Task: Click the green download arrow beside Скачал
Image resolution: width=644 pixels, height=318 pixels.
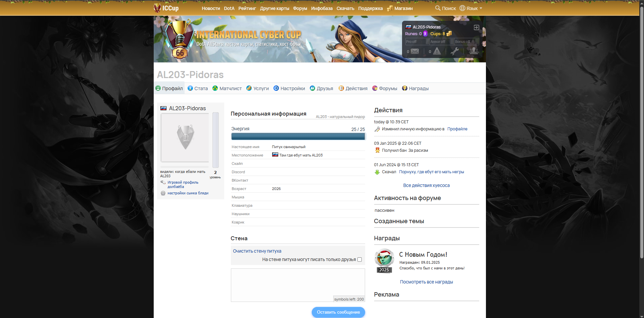Action: pos(377,172)
